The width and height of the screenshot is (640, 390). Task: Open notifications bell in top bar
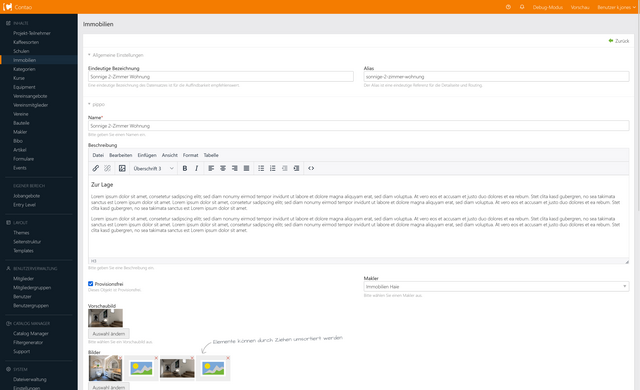522,7
